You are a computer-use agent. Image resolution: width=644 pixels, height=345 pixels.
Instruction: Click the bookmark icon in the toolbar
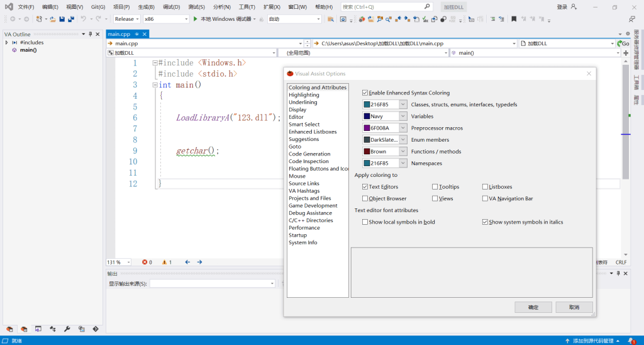tap(514, 19)
